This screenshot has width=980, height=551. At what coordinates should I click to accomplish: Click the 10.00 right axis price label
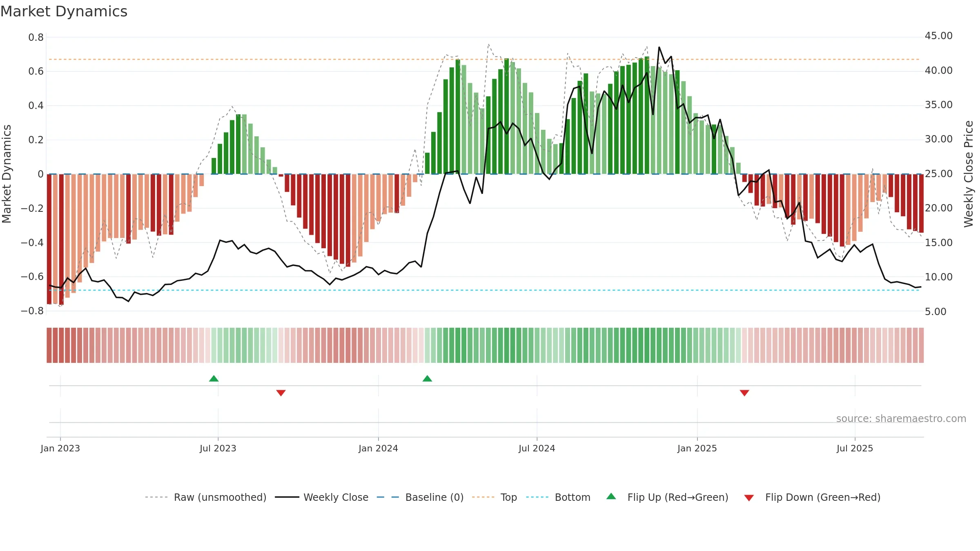click(x=939, y=277)
